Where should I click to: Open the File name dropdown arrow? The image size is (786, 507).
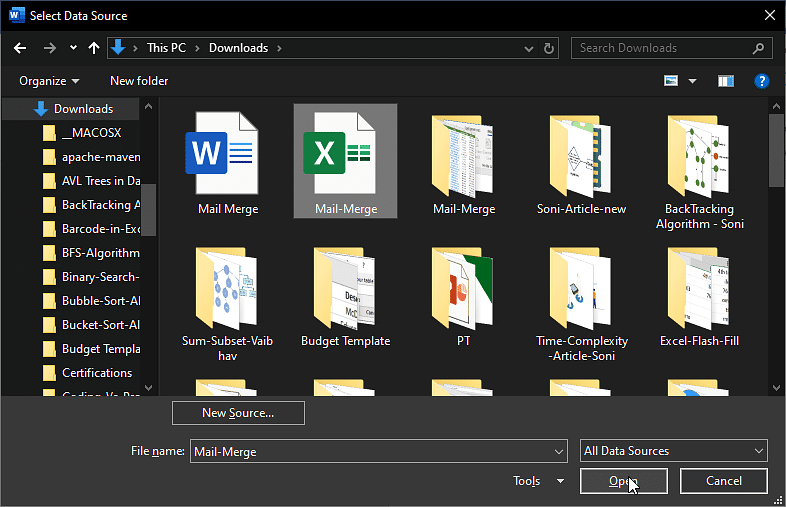pyautogui.click(x=559, y=451)
